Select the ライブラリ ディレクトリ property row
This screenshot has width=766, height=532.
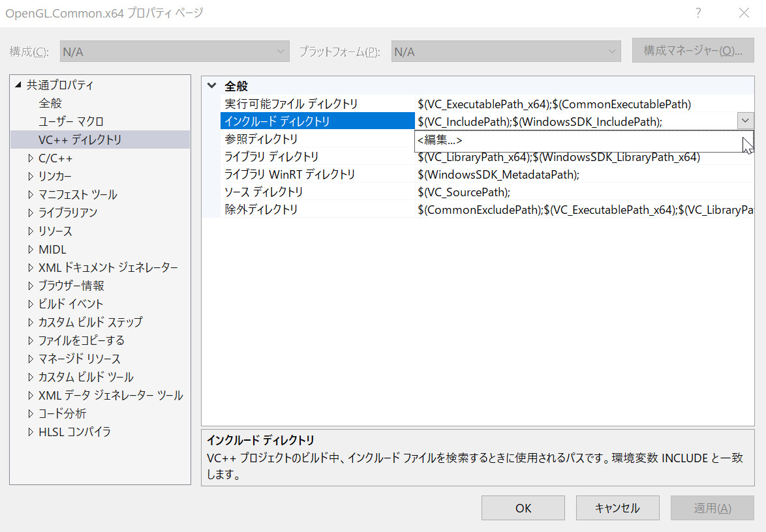pos(271,156)
